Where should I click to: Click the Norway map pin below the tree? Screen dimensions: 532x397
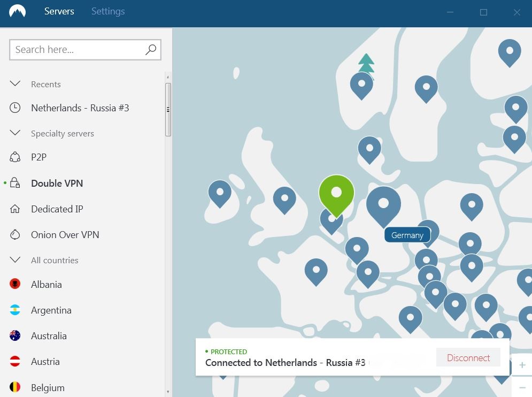coord(361,86)
